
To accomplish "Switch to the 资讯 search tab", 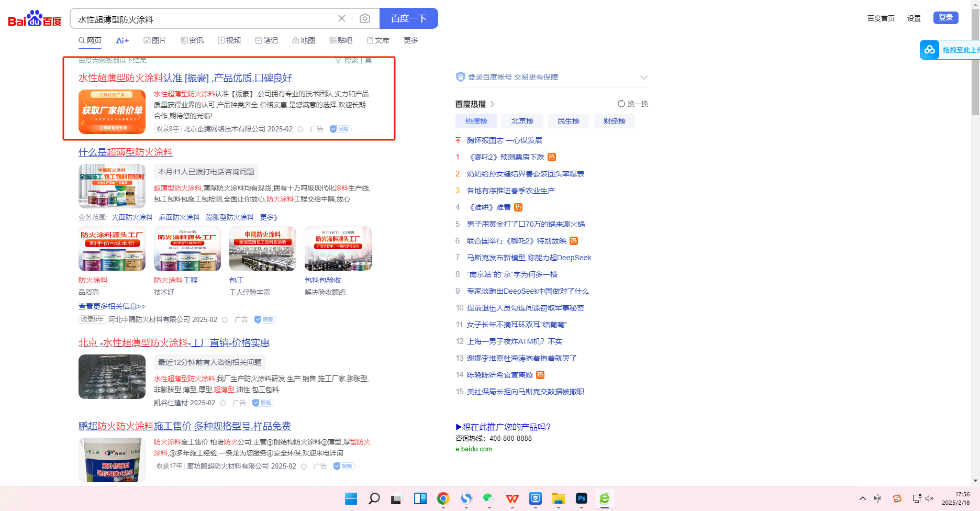I will click(192, 40).
